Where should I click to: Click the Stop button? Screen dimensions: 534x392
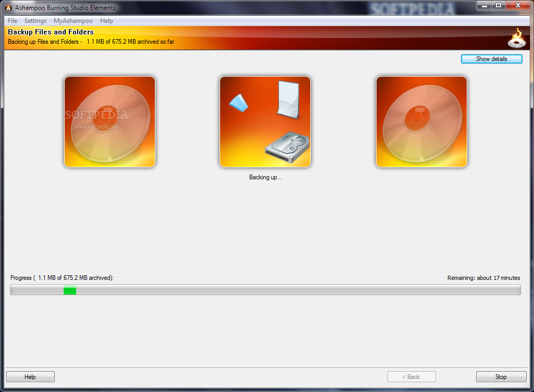(501, 377)
